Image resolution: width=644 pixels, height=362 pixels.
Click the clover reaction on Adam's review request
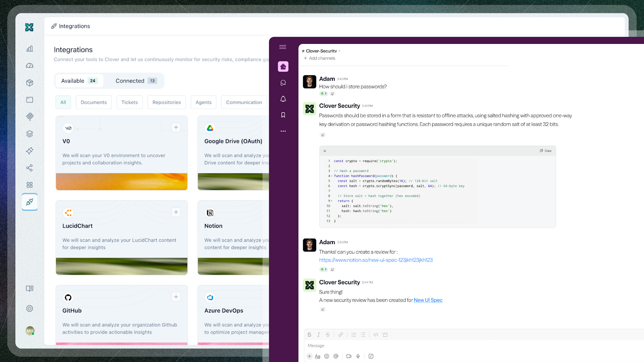pos(324,269)
